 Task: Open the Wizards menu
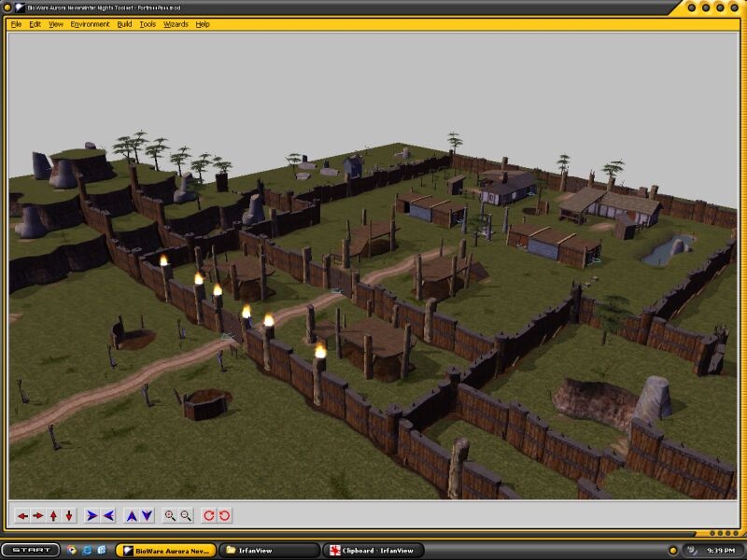click(x=176, y=24)
